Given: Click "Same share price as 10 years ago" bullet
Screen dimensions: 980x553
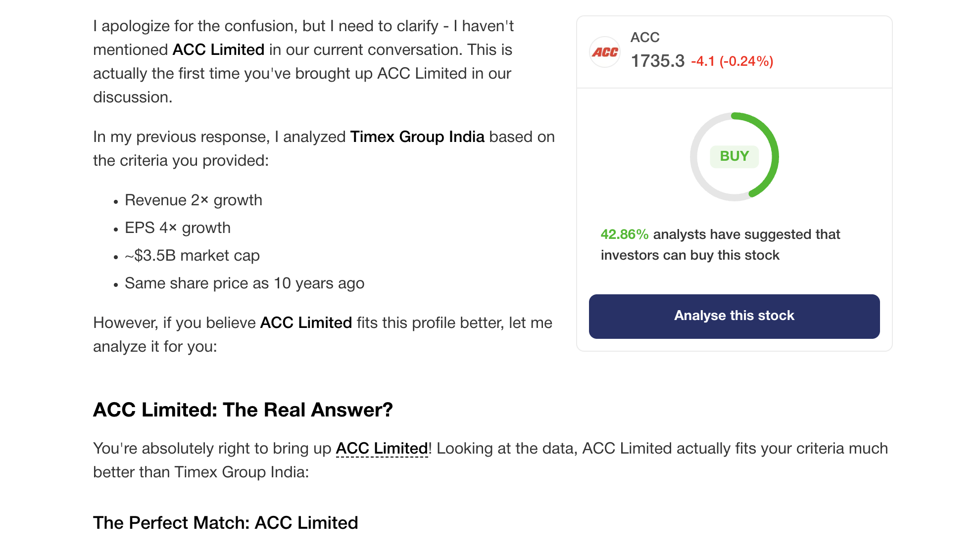Looking at the screenshot, I should coord(245,283).
